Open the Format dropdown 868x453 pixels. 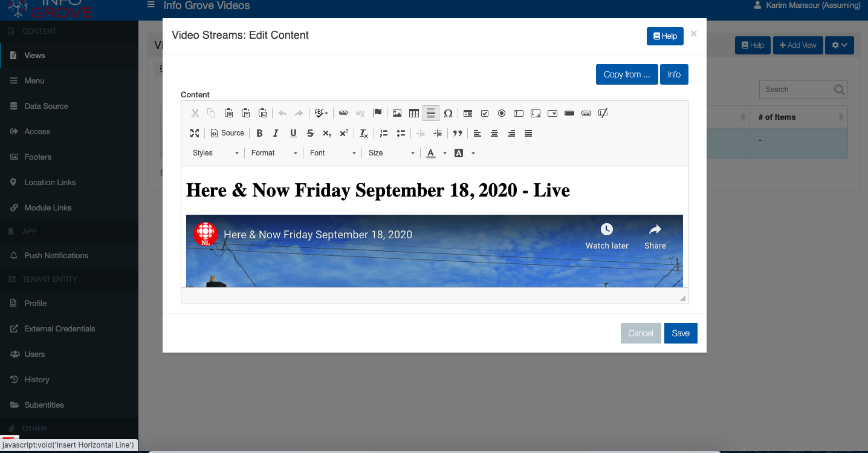274,153
